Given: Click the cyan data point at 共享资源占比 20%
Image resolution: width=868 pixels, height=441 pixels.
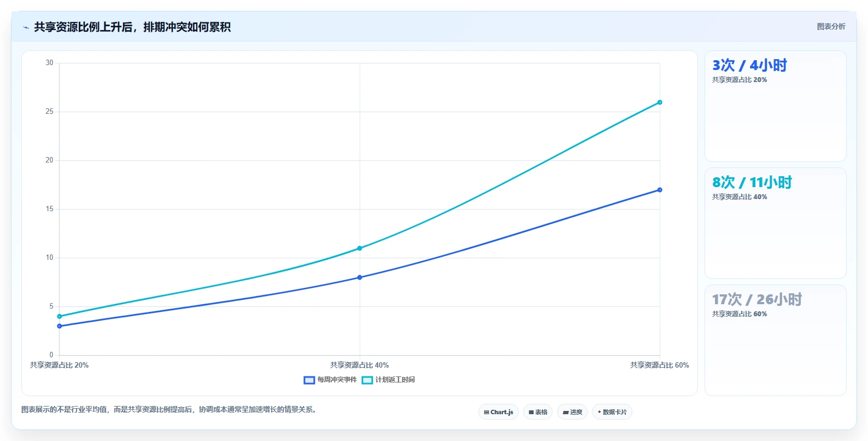Looking at the screenshot, I should coord(60,316).
